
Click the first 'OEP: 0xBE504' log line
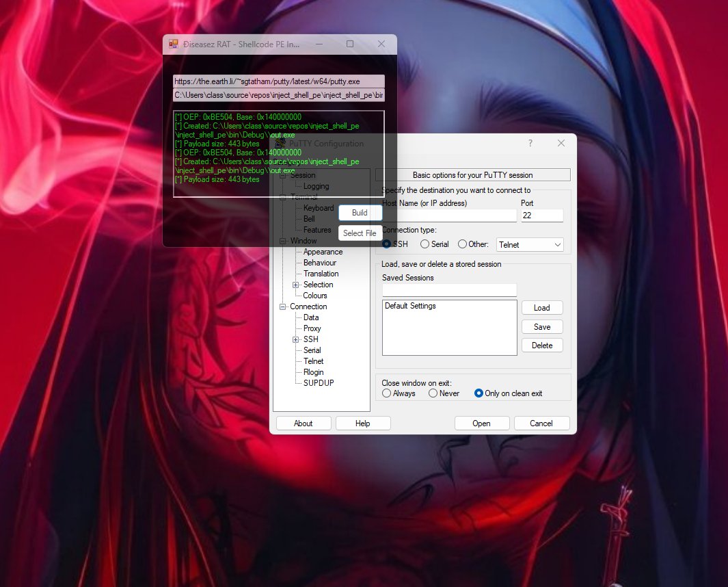pos(238,117)
